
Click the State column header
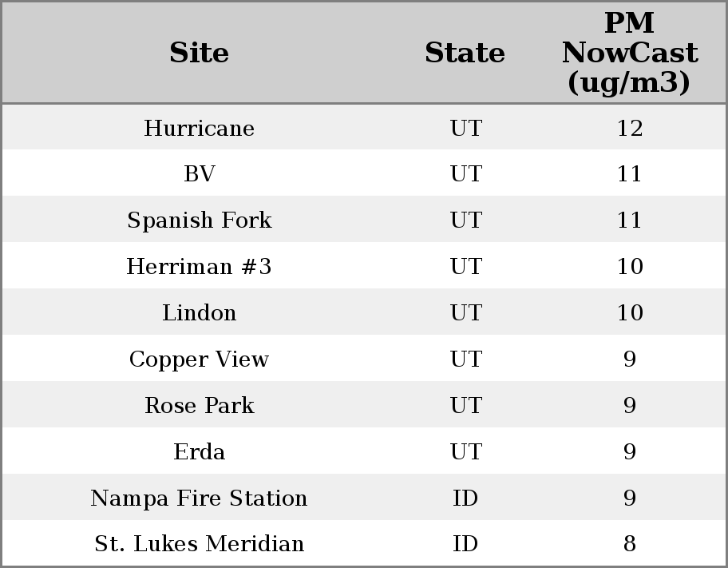tap(465, 53)
